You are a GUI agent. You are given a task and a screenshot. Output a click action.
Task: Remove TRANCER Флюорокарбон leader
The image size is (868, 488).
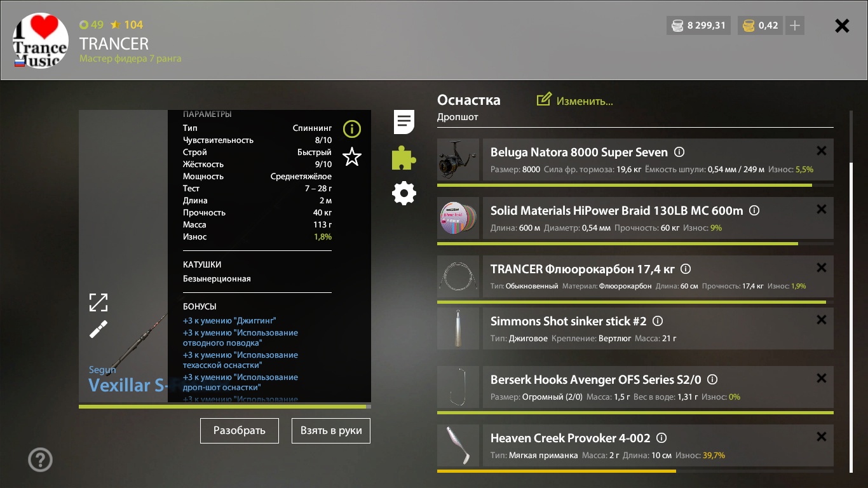coord(822,268)
